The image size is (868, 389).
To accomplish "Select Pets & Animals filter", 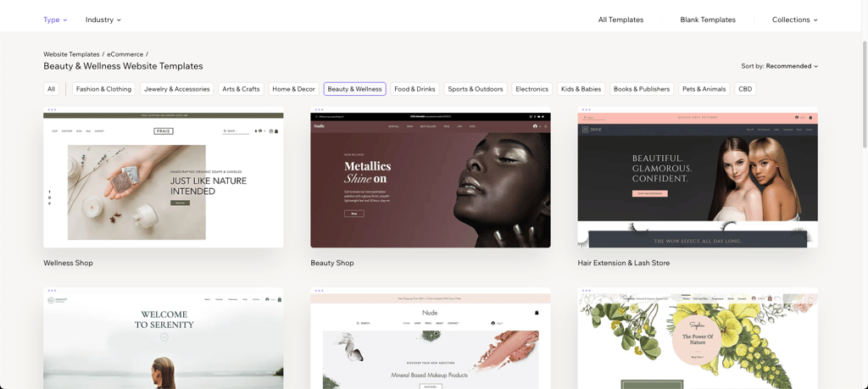I will coord(704,88).
